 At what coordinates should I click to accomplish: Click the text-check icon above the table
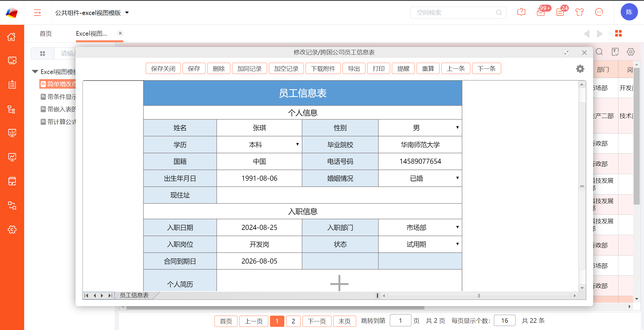615,52
